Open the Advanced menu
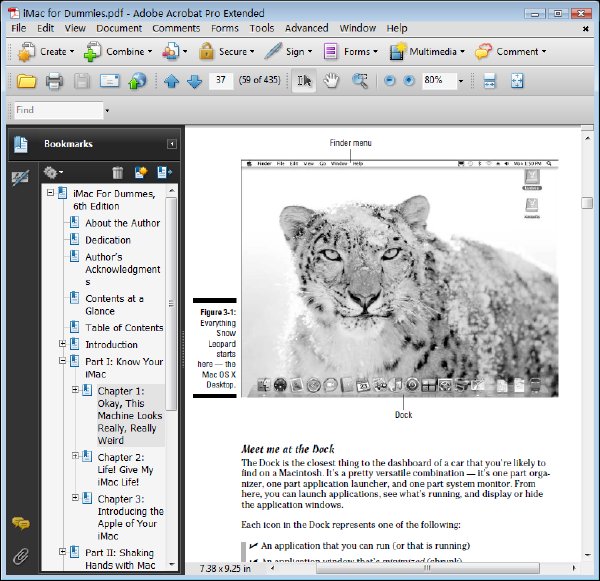The image size is (600, 581). click(x=307, y=28)
